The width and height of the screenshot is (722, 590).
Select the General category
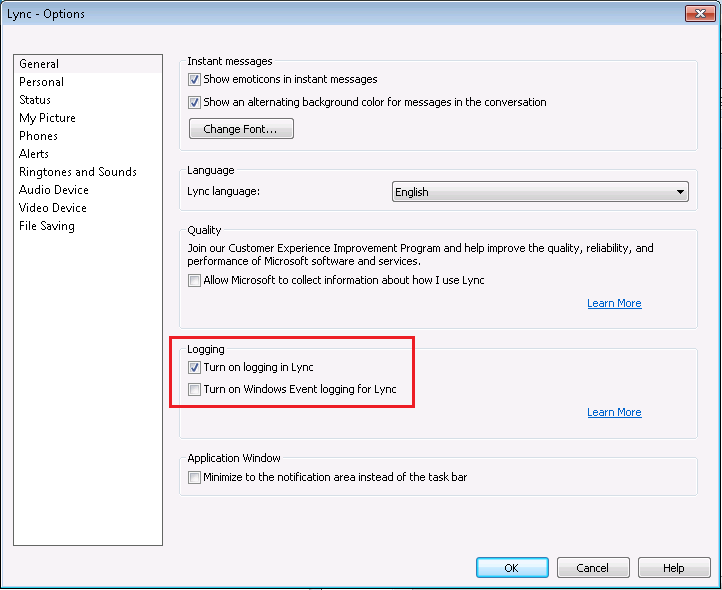88,64
